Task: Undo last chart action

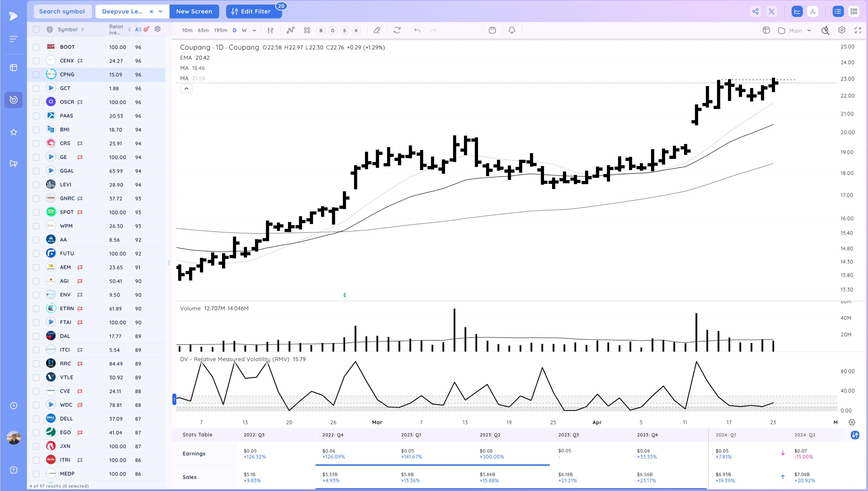Action: [x=417, y=30]
